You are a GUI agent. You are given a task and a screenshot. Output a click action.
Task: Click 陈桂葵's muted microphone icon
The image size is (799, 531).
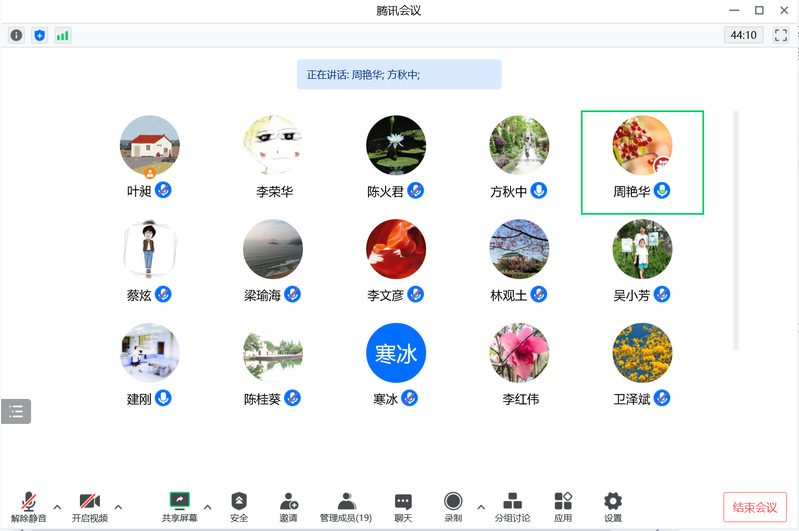pos(292,398)
